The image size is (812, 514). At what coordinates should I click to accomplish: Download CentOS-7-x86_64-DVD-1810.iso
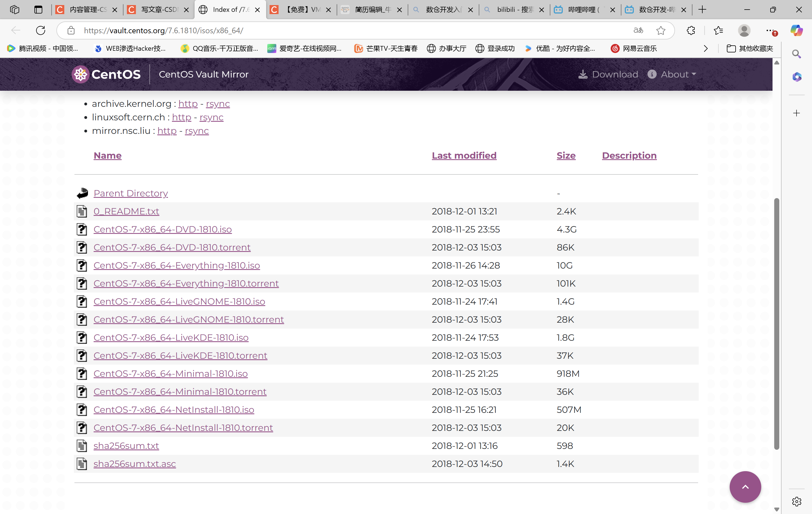tap(162, 229)
